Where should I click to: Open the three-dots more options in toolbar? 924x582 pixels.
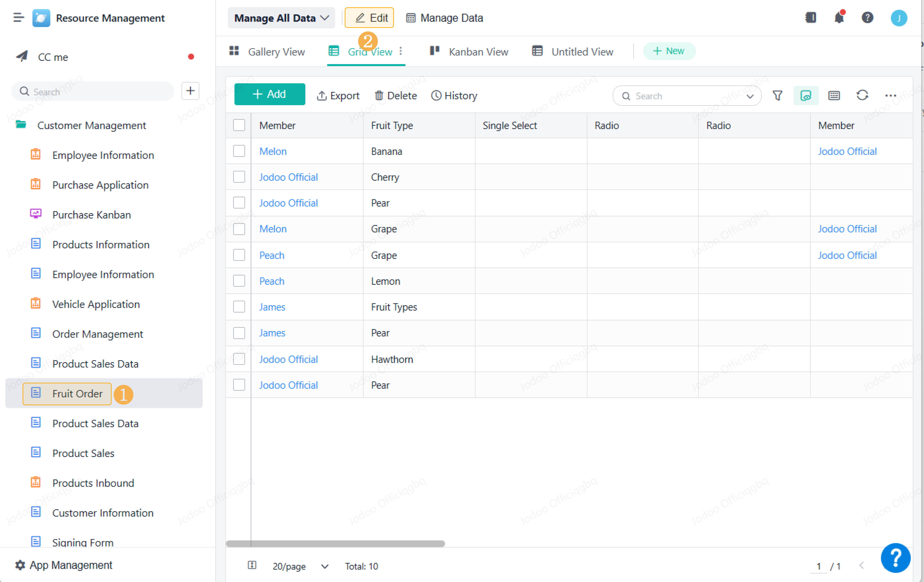[890, 96]
